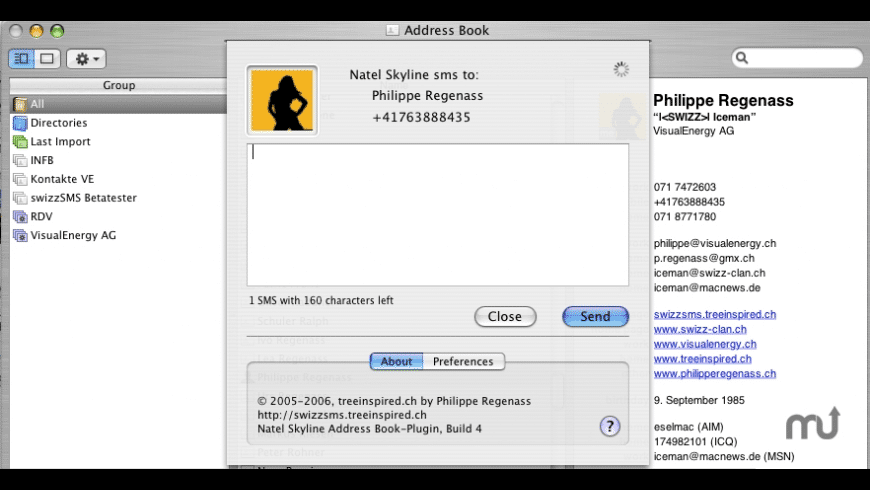Open the swizzsms.treeinspired.ch link
The height and width of the screenshot is (490, 870).
coord(715,314)
